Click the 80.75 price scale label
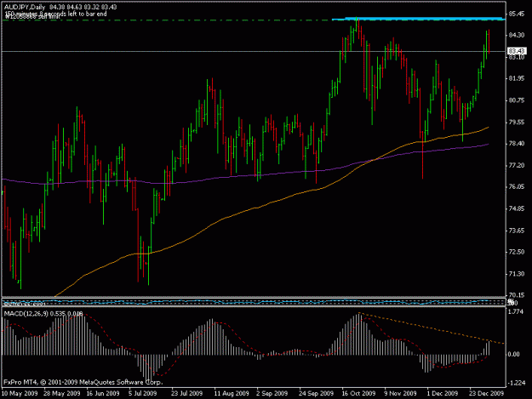The height and width of the screenshot is (399, 532). [x=516, y=100]
